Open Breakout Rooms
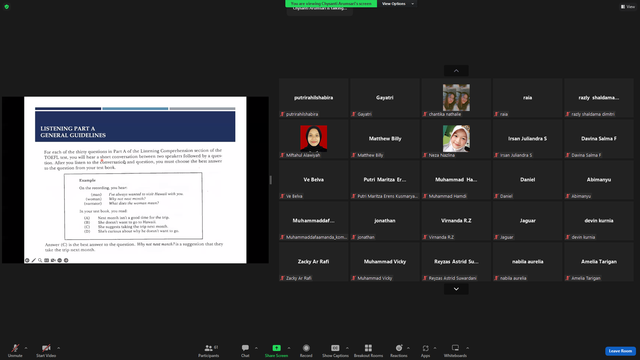The image size is (640, 360). pyautogui.click(x=368, y=350)
